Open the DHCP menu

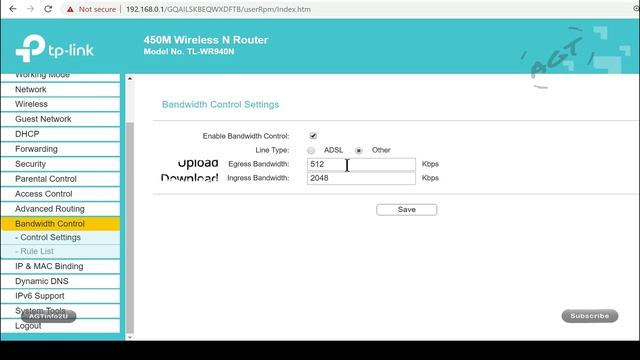60,134
